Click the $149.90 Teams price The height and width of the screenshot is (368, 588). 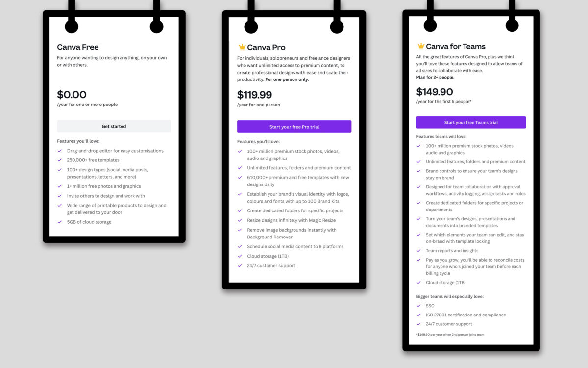435,92
